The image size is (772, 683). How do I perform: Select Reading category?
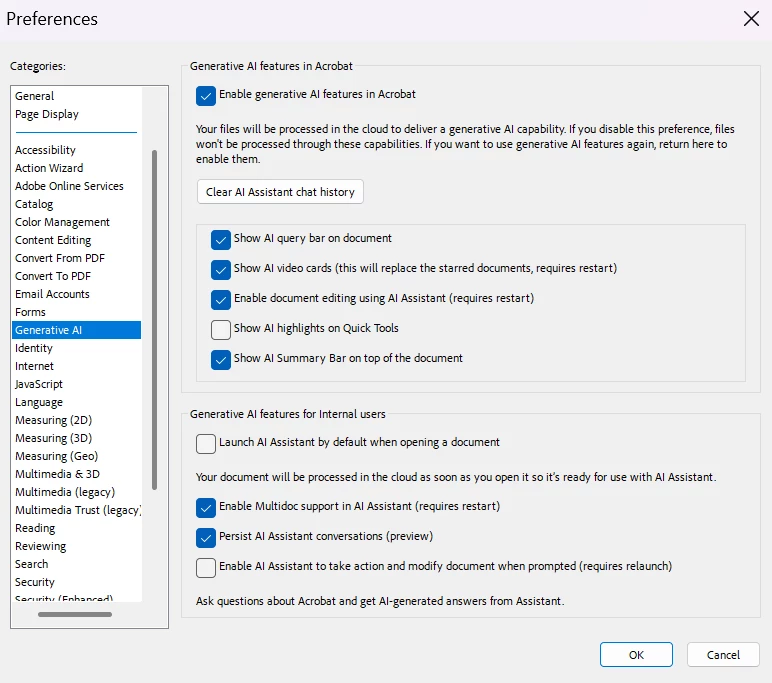76,528
